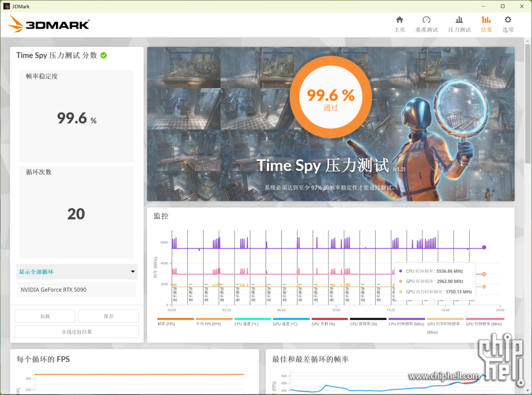Click the 循环次数 value 20

coord(76,214)
